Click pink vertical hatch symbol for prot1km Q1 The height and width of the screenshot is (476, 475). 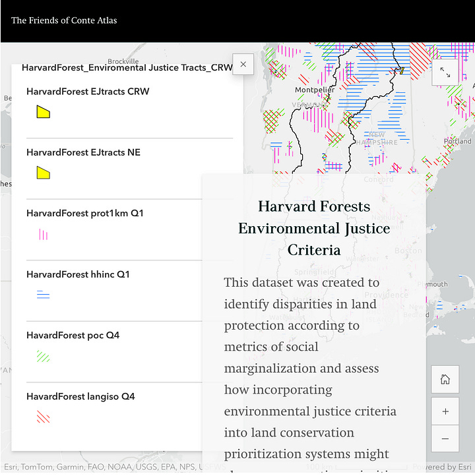43,234
